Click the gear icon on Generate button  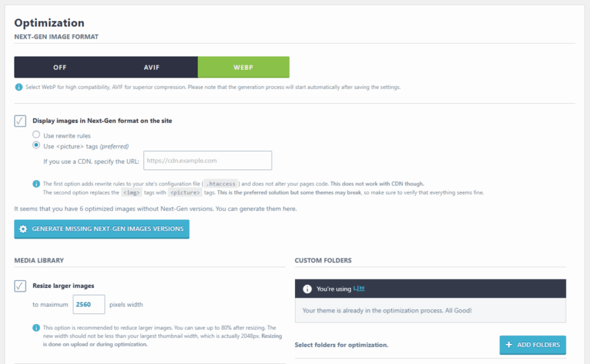pyautogui.click(x=23, y=229)
